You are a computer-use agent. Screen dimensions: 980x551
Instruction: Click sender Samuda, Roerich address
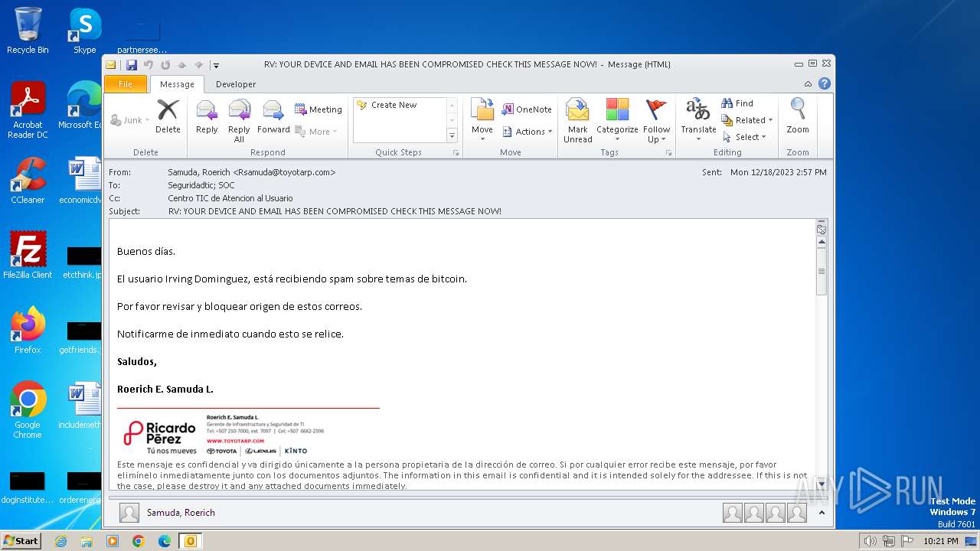tap(252, 172)
